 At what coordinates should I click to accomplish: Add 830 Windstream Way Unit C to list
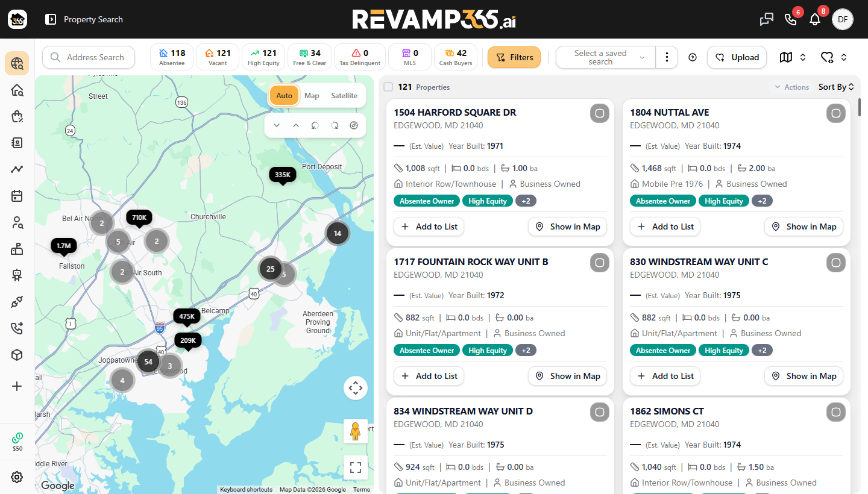point(665,376)
